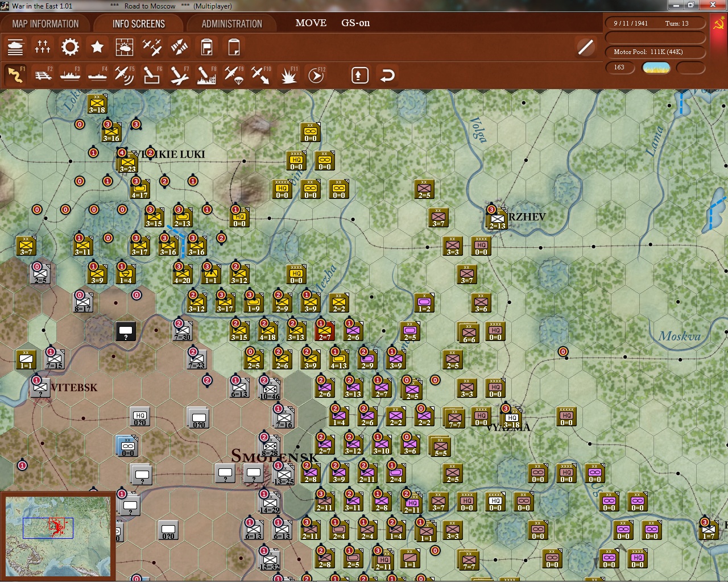Select the Soviet 4=17 unit counter
The height and width of the screenshot is (582, 728).
(x=139, y=188)
